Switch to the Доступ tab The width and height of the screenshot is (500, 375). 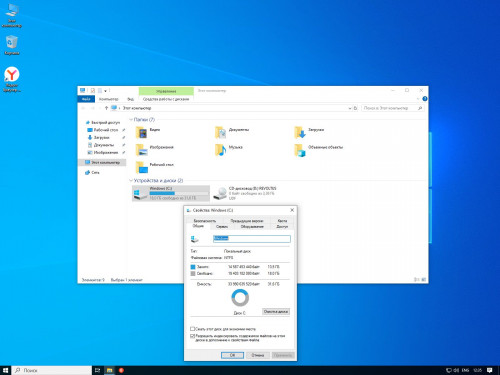pyautogui.click(x=282, y=227)
